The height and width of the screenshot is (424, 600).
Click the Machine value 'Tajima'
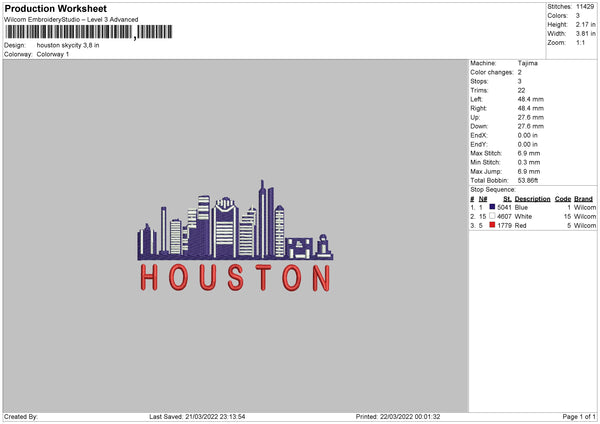[x=528, y=63]
